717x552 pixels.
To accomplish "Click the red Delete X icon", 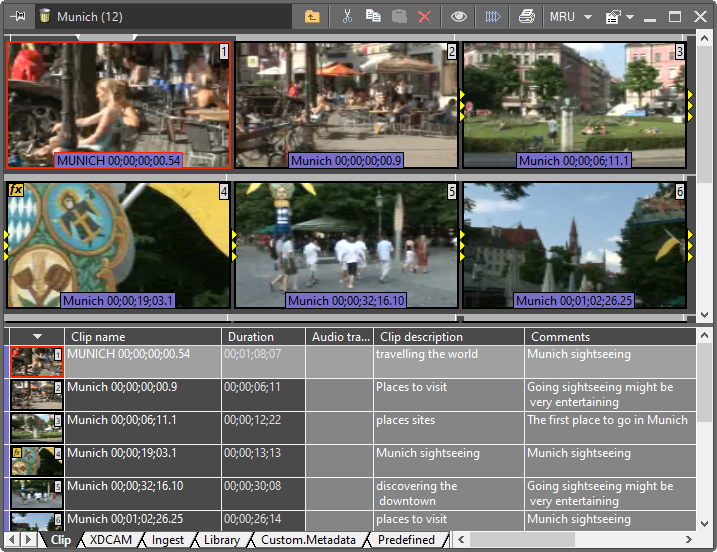I will [425, 16].
